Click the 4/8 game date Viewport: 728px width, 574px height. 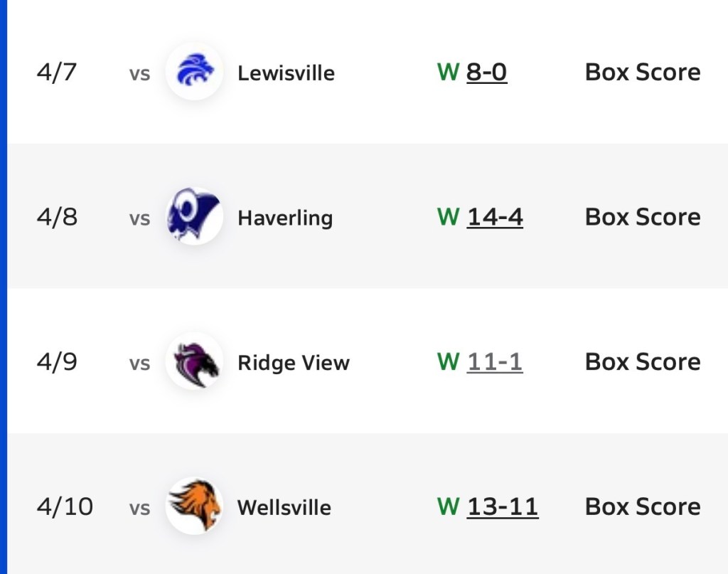click(x=56, y=217)
